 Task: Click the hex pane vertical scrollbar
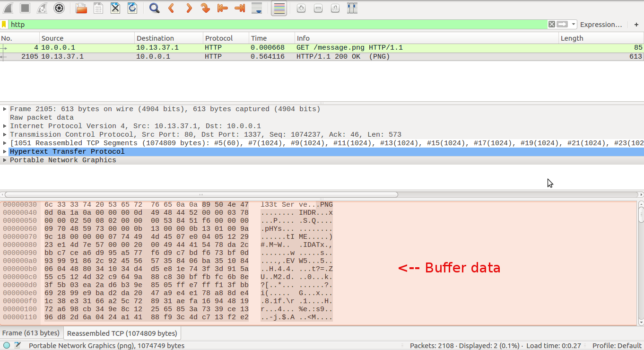pyautogui.click(x=641, y=214)
